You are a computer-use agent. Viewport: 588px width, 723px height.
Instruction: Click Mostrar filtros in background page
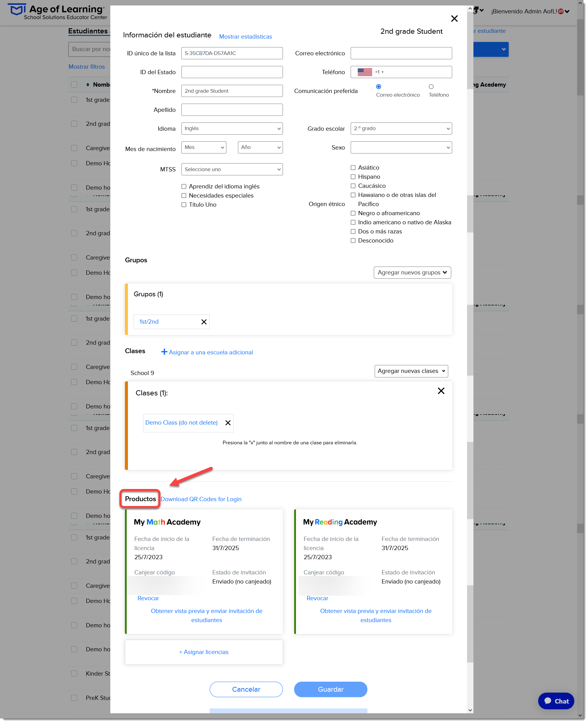[87, 67]
